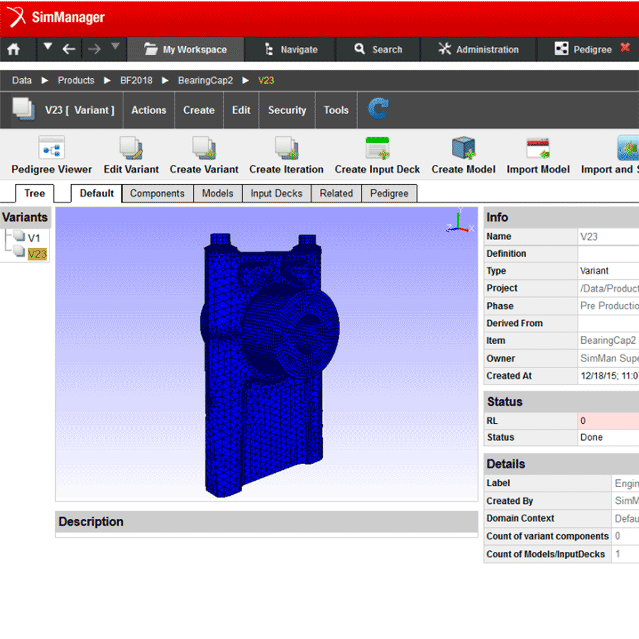Click the Owner value SimMan
This screenshot has height=639, width=639.
pyautogui.click(x=608, y=358)
